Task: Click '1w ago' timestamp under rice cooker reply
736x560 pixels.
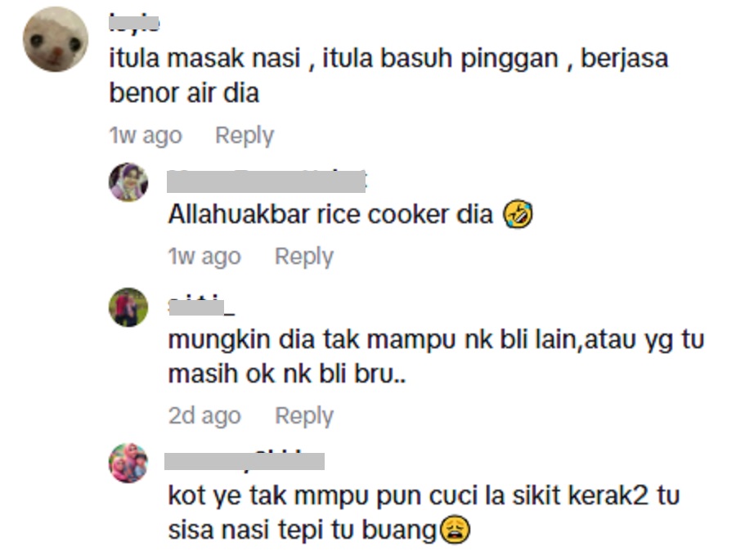Action: (204, 257)
